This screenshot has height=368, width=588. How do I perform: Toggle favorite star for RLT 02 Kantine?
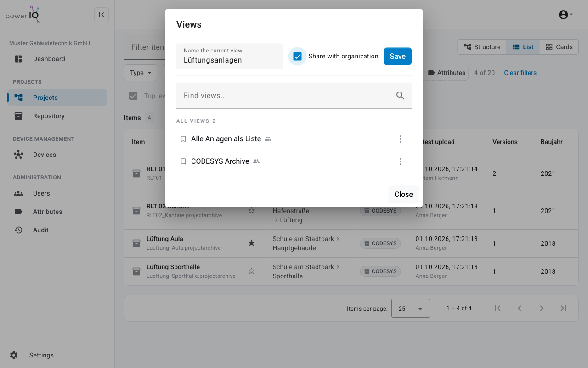point(251,210)
